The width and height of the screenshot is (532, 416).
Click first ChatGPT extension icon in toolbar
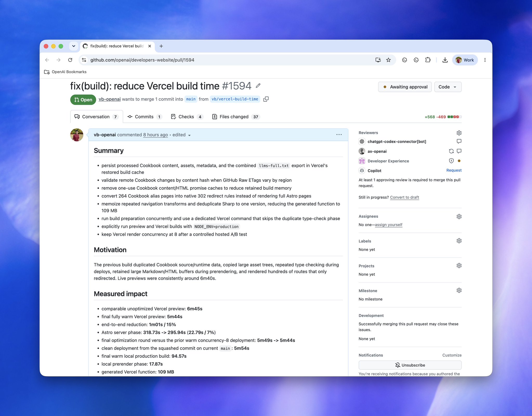[x=404, y=60]
